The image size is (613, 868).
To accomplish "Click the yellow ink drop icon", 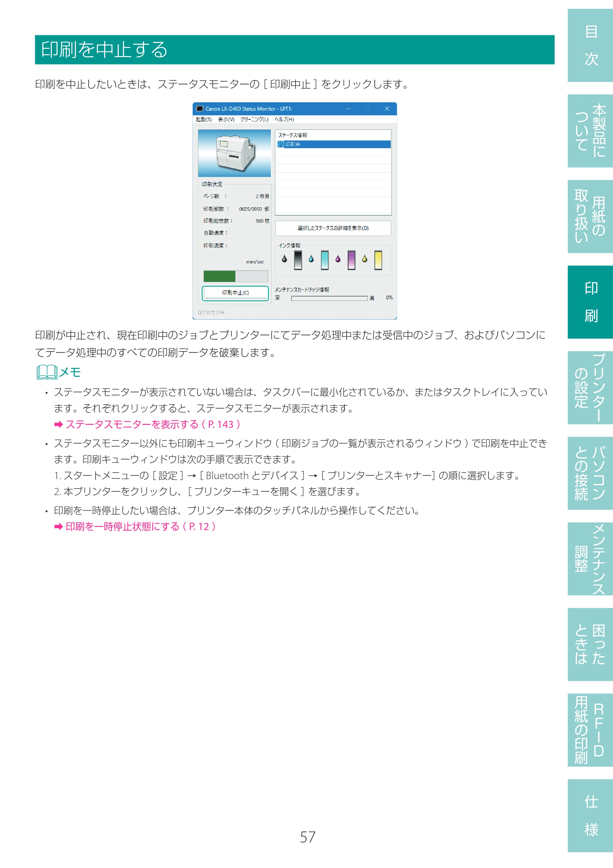I will pyautogui.click(x=364, y=259).
